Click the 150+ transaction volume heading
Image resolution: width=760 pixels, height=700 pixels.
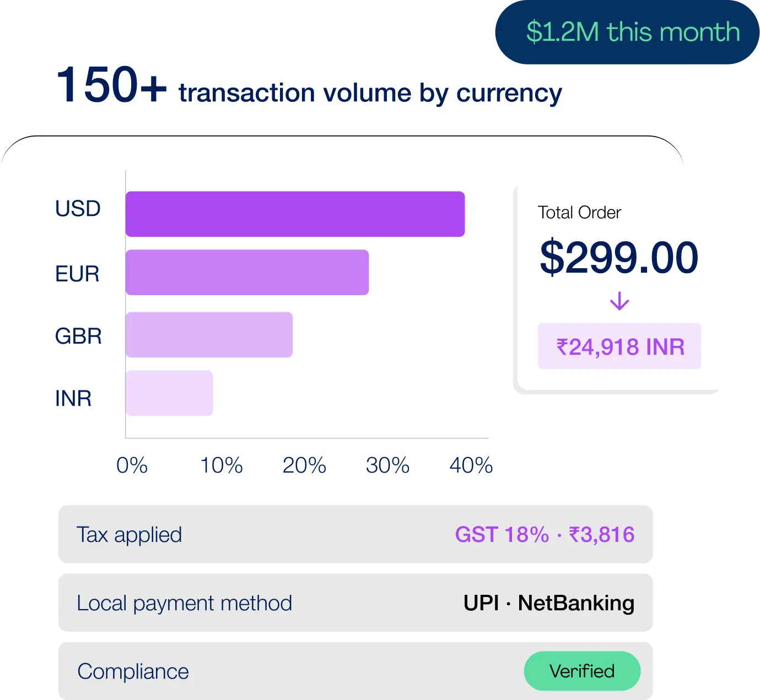(x=309, y=86)
